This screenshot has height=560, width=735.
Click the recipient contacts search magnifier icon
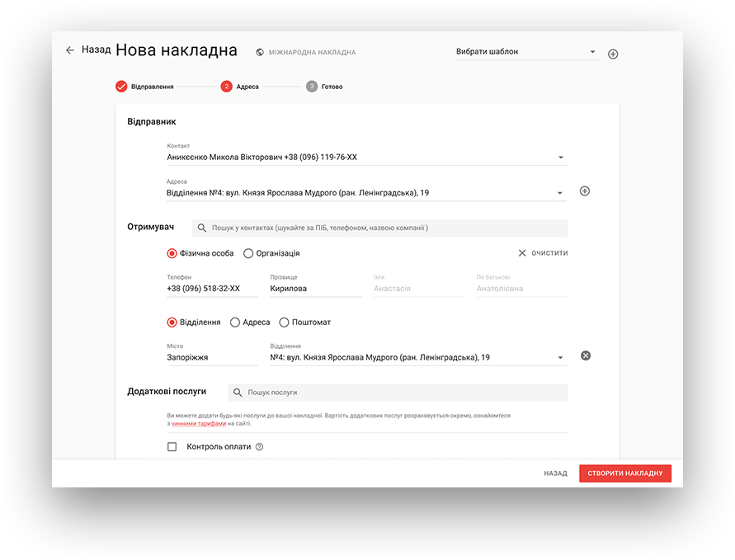202,228
